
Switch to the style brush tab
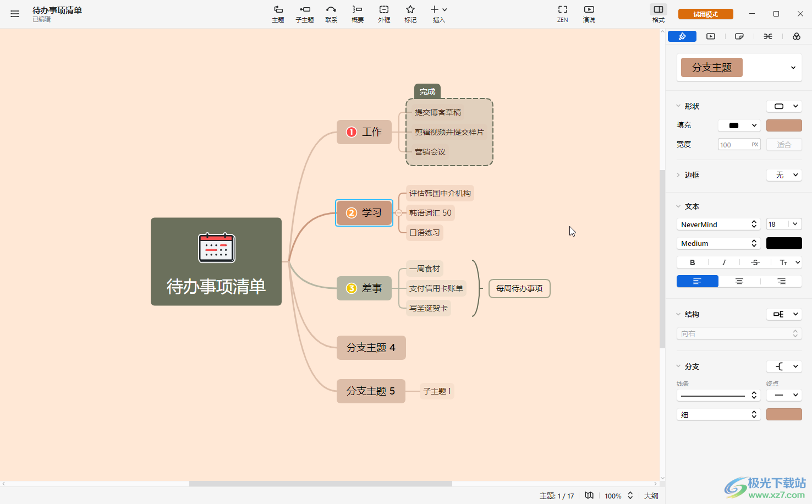[682, 36]
